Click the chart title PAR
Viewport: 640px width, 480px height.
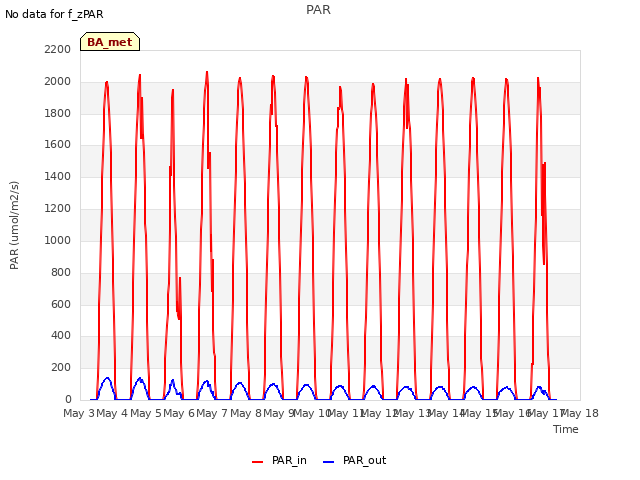[x=318, y=10]
